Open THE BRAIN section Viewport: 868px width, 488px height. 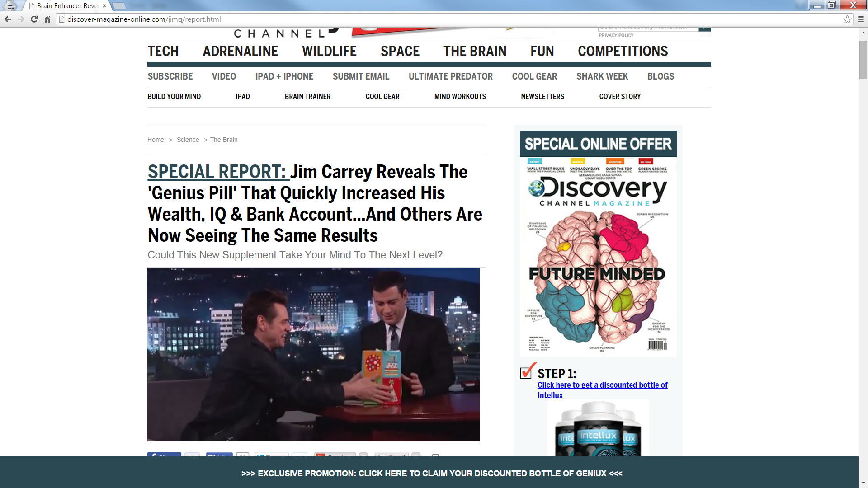[475, 51]
